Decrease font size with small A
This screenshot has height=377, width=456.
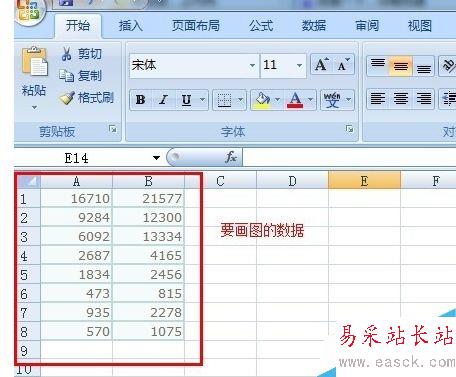[343, 65]
